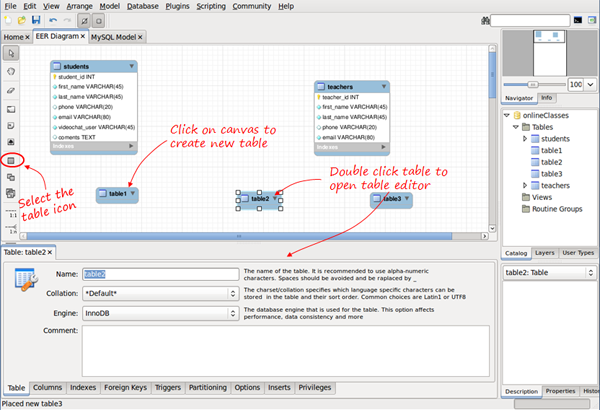Open the Arrange menu

pos(80,6)
